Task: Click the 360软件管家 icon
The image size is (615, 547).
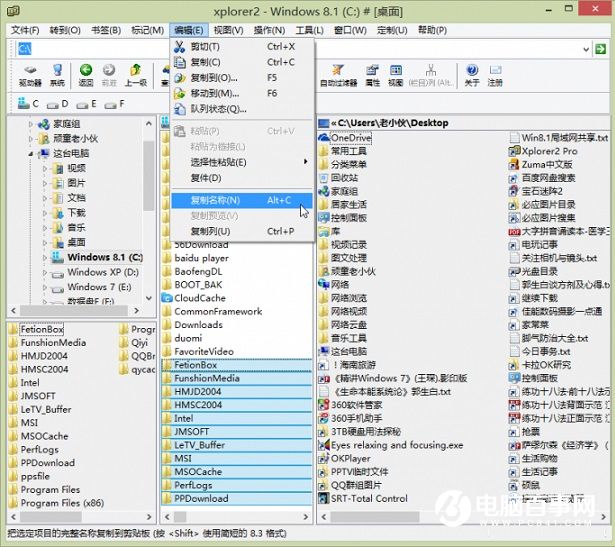Action: tap(324, 405)
